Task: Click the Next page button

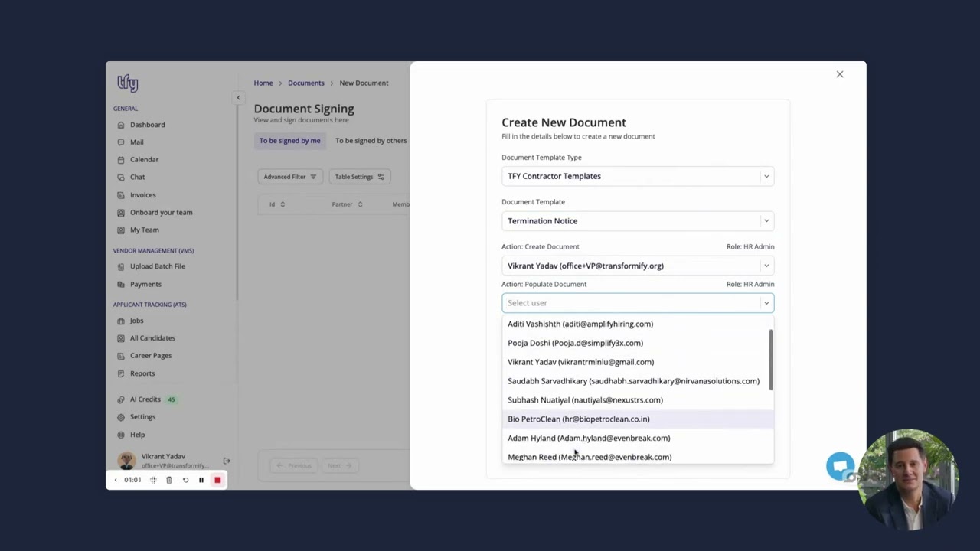Action: 339,466
